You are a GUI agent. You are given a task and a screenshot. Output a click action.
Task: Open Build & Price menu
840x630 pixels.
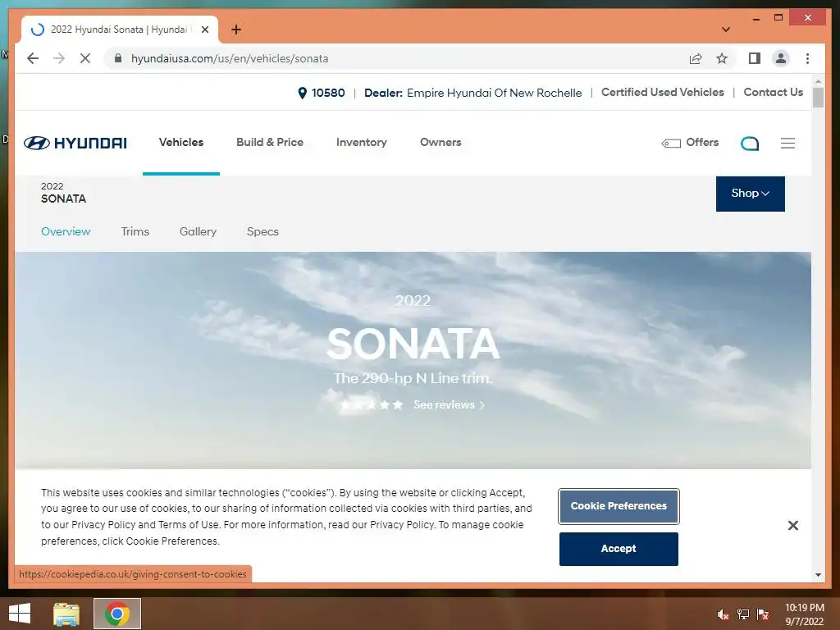pyautogui.click(x=270, y=143)
